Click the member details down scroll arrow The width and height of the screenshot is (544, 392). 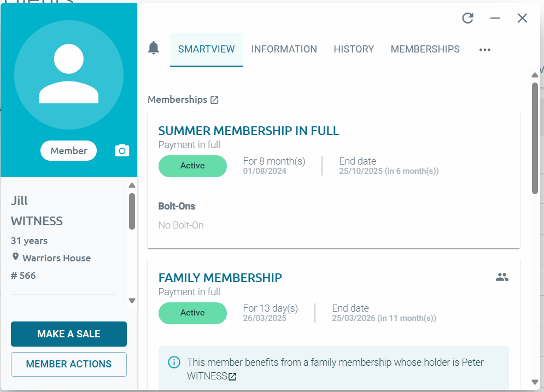point(132,300)
